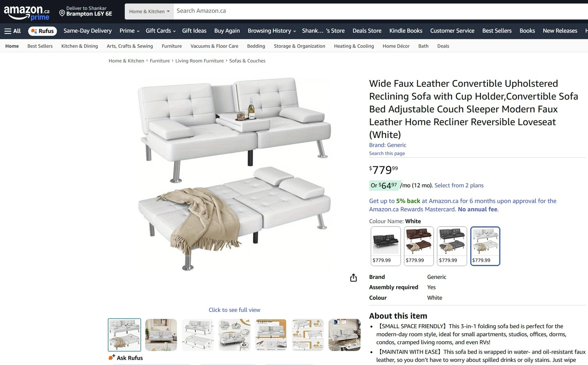Open Rufus AI assistant button
Image resolution: width=588 pixels, height=365 pixels.
click(x=42, y=31)
